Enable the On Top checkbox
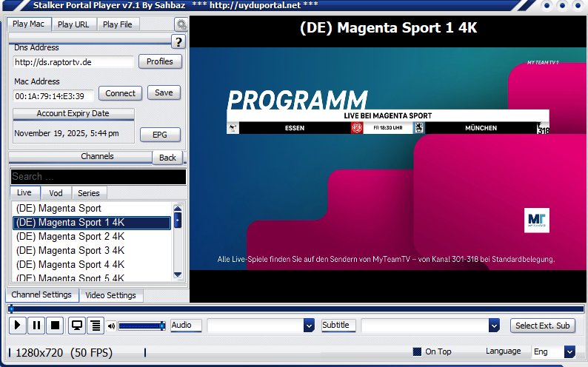Viewport: 588px width, 367px height. tap(417, 351)
